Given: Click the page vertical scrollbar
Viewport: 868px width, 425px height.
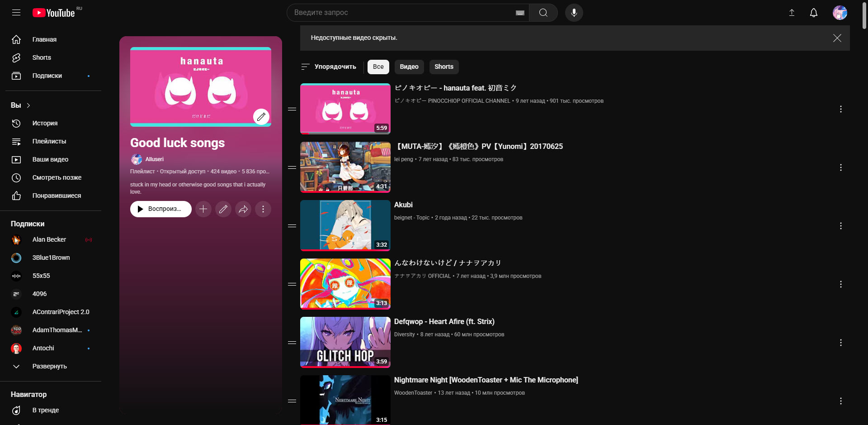Looking at the screenshot, I should click(864, 16).
